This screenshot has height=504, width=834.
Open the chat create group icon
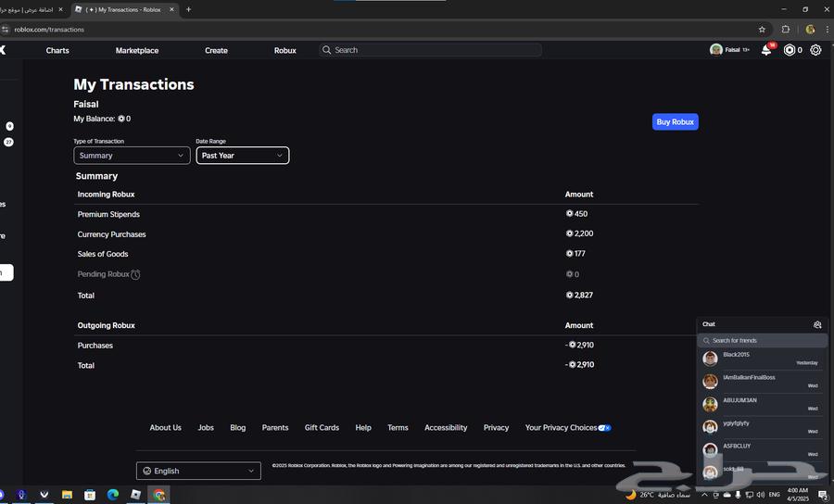(x=817, y=324)
